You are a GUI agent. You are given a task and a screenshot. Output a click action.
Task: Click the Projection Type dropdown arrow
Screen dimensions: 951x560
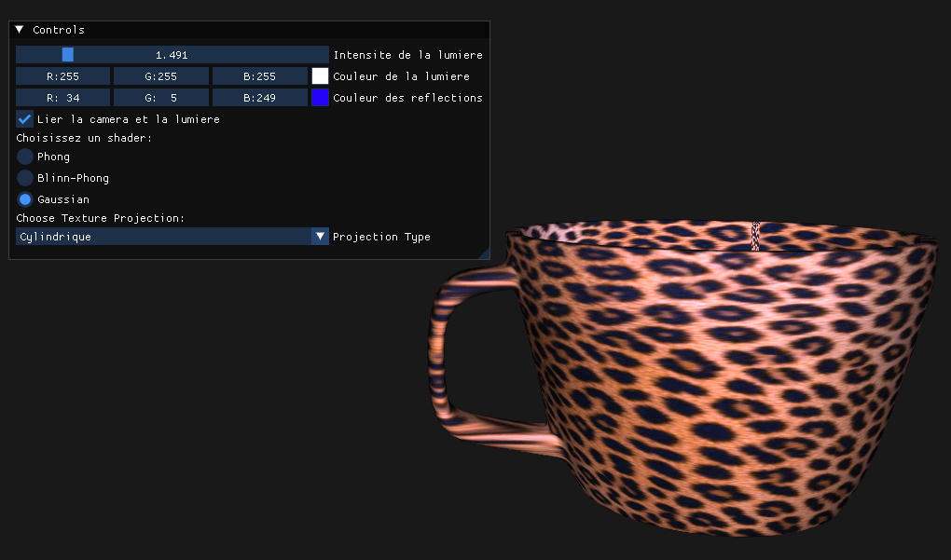(x=320, y=237)
